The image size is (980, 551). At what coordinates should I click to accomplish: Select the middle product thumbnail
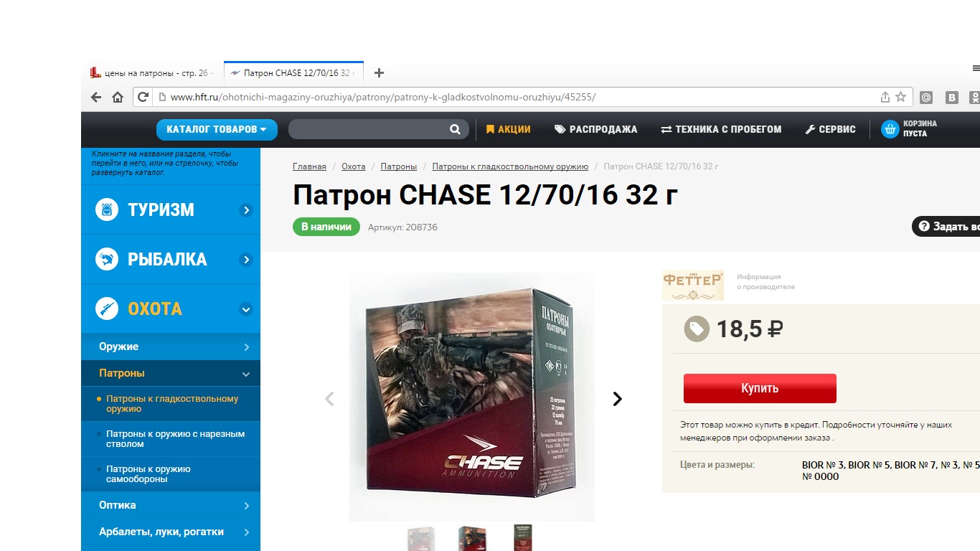click(472, 538)
